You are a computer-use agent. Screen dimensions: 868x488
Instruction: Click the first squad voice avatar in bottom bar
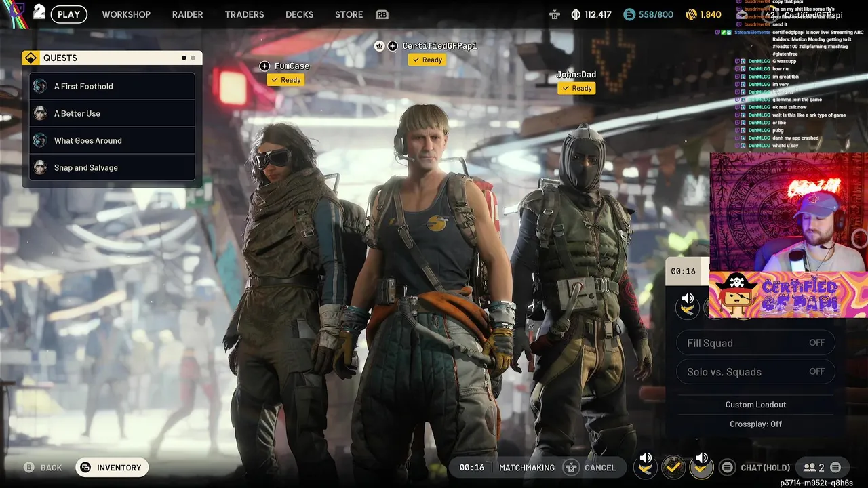coord(646,466)
